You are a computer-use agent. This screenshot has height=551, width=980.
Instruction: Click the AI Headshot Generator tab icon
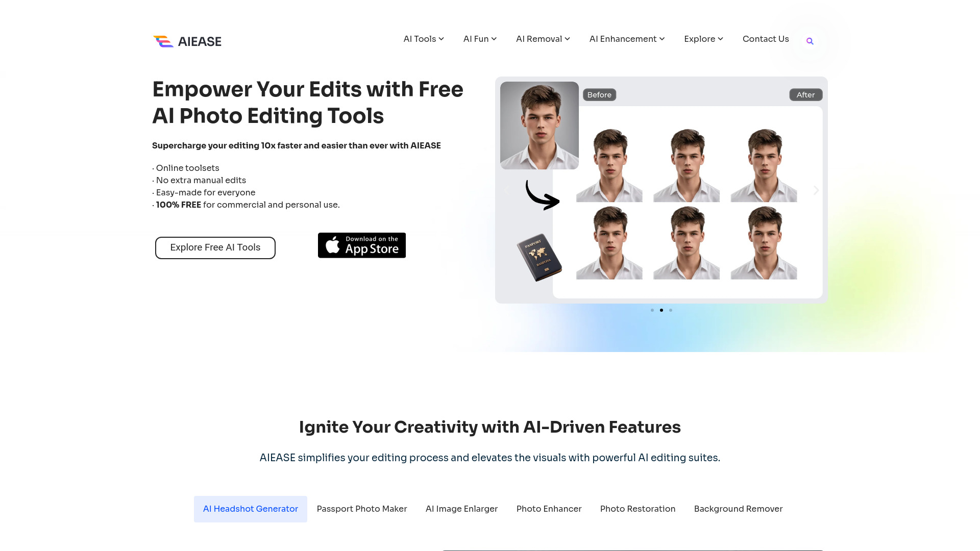(x=250, y=509)
